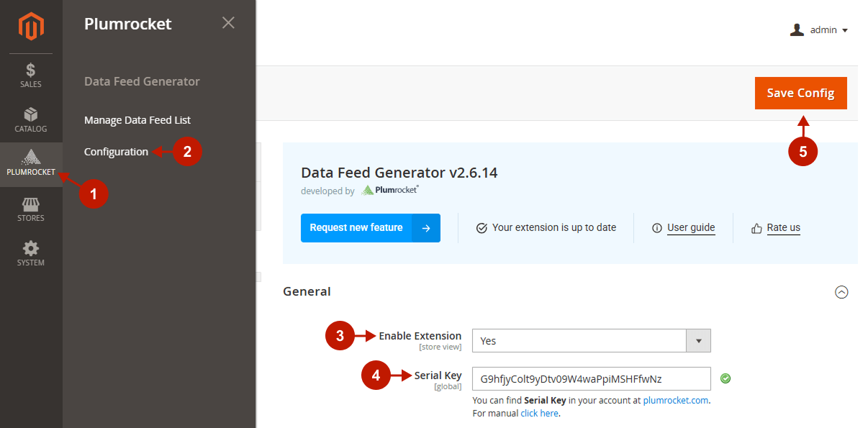The height and width of the screenshot is (428, 868).
Task: Open the Catalog sidebar menu
Action: click(31, 120)
